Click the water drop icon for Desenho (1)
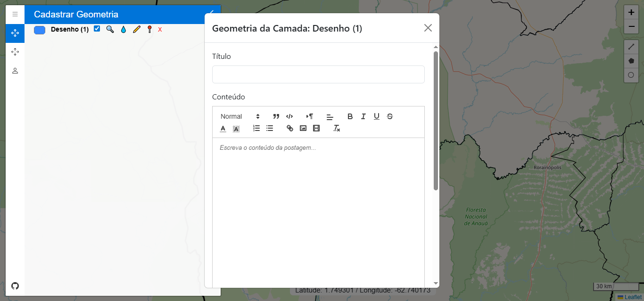 point(124,29)
